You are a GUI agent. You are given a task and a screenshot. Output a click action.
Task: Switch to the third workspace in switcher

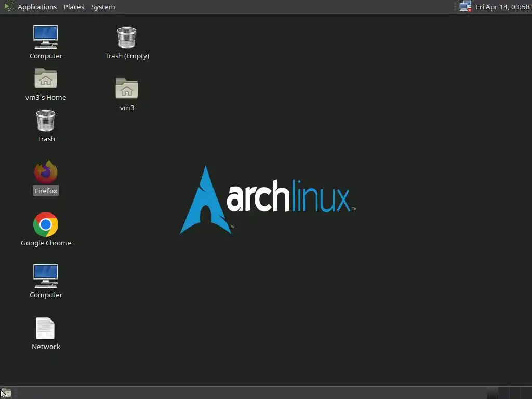point(515,393)
